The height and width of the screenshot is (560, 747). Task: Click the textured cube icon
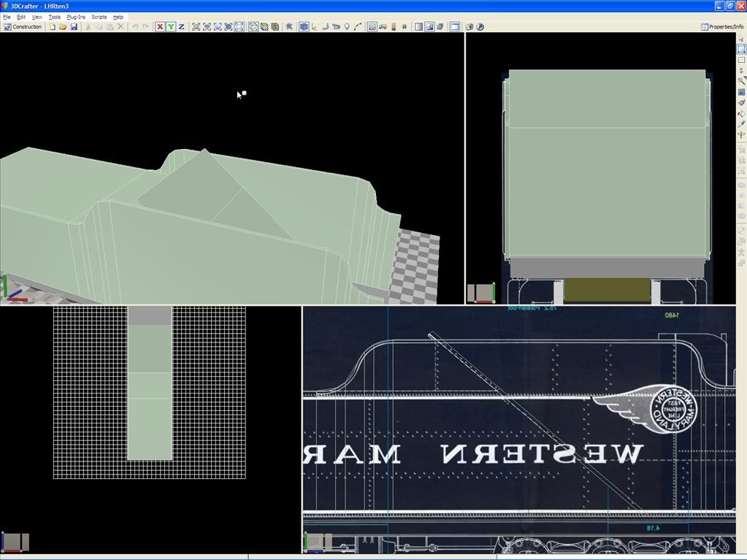pyautogui.click(x=275, y=27)
